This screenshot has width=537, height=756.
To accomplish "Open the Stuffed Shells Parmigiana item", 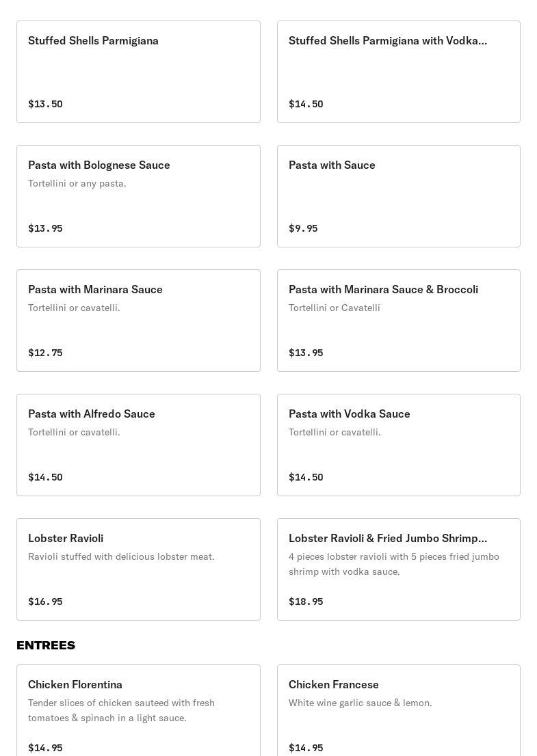I will point(138,72).
